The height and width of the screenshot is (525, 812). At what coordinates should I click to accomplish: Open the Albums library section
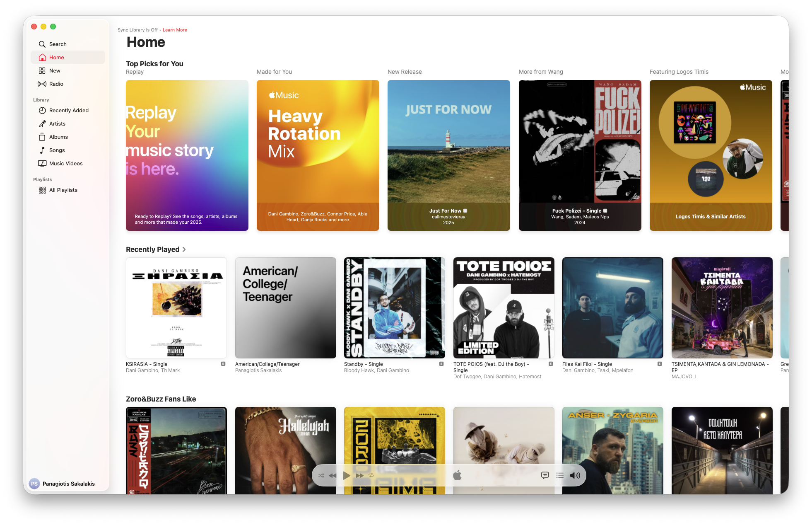58,137
